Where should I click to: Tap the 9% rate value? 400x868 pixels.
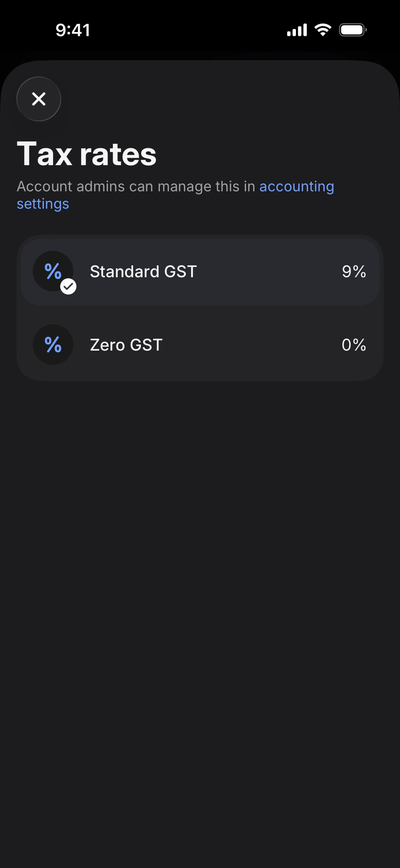[354, 272]
